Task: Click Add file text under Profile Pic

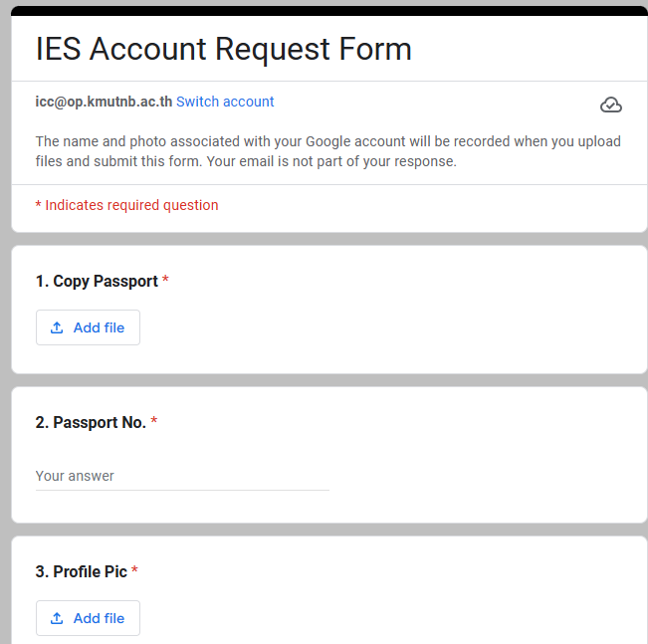Action: click(x=99, y=618)
